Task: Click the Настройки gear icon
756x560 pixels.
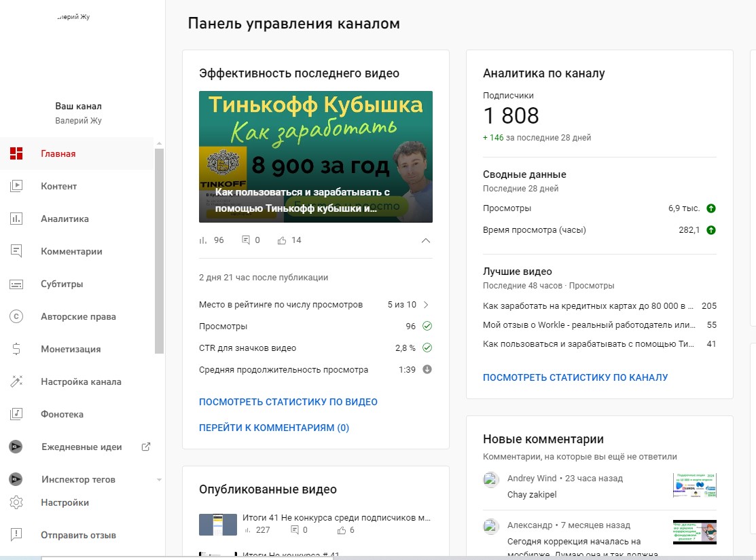Action: click(x=16, y=502)
